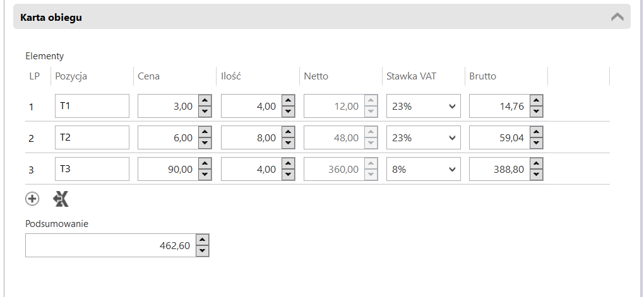
Task: Click the Excel export icon below table
Action: point(61,199)
